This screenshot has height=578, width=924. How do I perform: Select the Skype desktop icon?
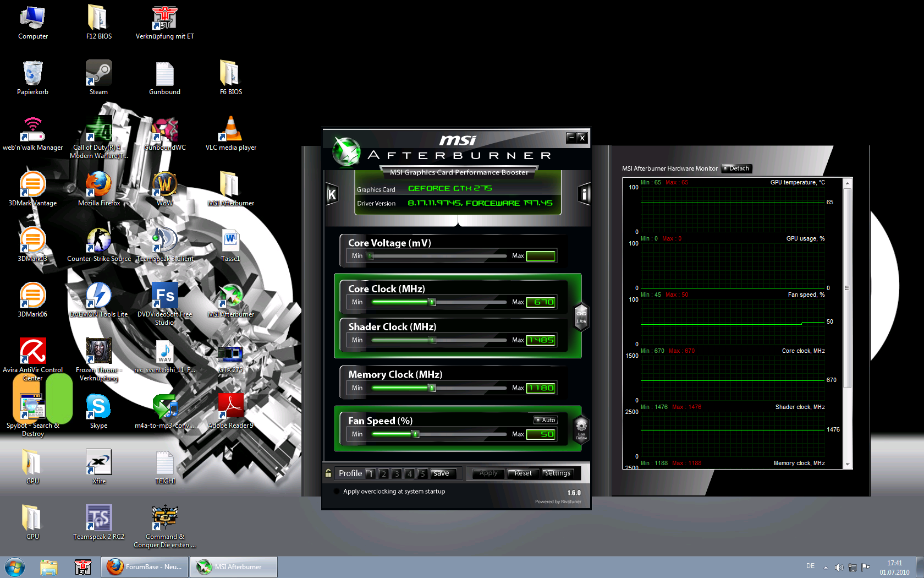pyautogui.click(x=99, y=412)
